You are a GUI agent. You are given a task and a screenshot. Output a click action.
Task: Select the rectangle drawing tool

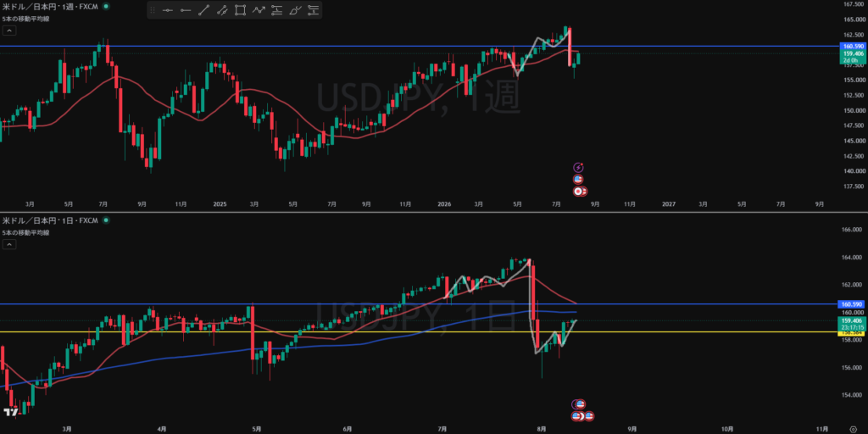(240, 10)
